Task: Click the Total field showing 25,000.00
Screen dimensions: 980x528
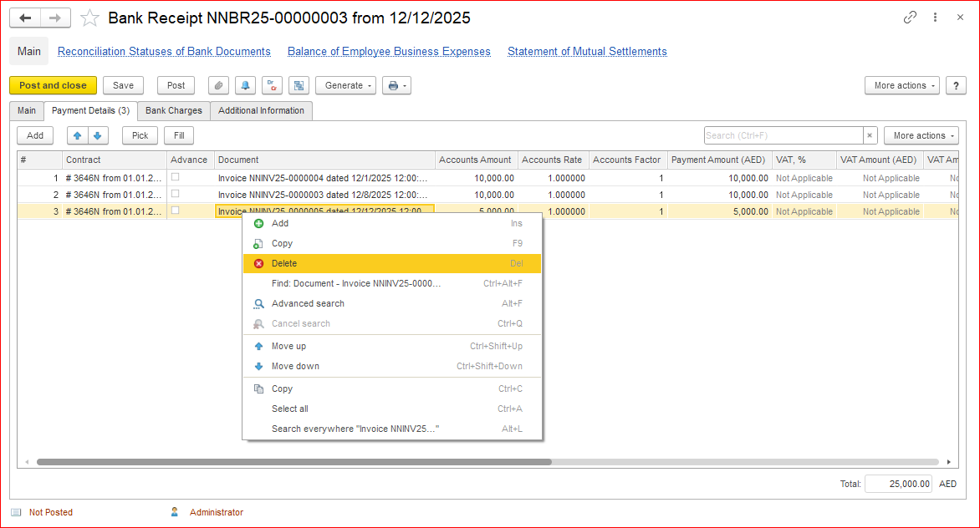Action: coord(898,484)
